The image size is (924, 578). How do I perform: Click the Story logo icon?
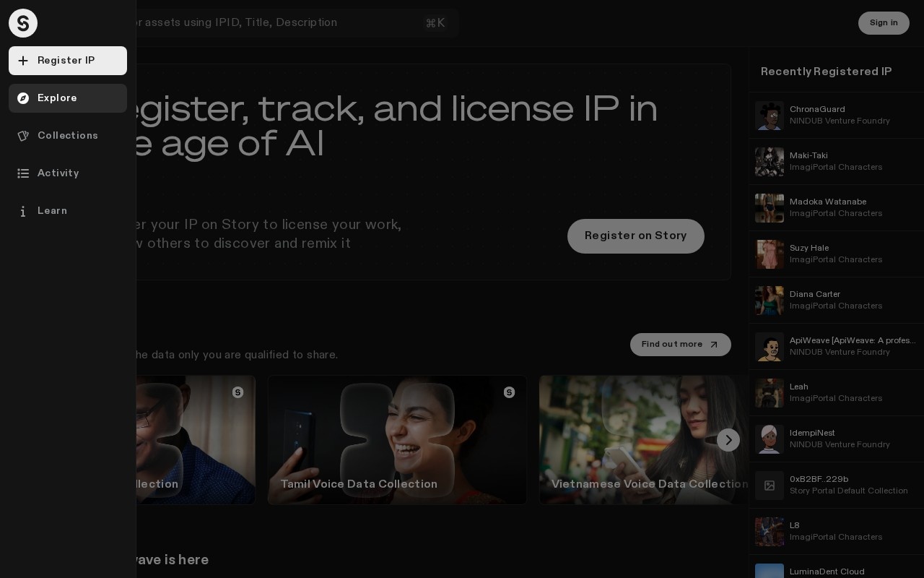pos(23,23)
